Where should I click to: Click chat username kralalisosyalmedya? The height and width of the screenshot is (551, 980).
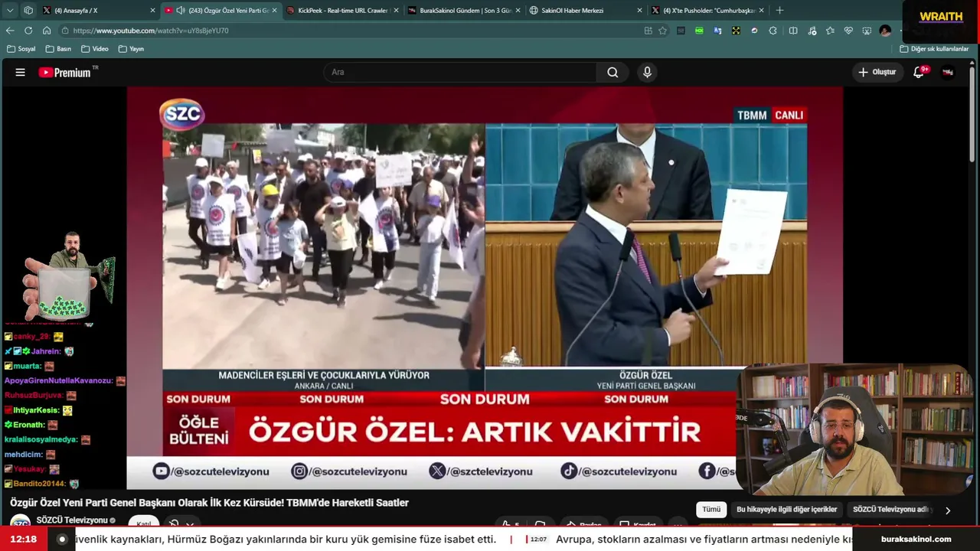41,439
